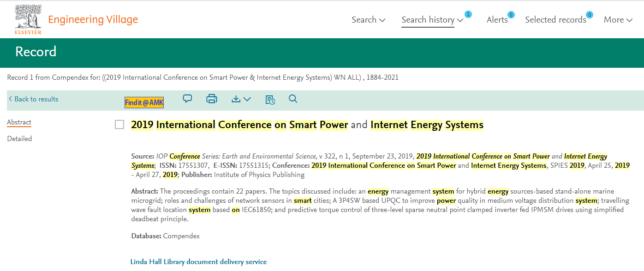Viewport: 644px width, 271px height.
Task: Expand the Search history dropdown
Action: click(x=432, y=20)
